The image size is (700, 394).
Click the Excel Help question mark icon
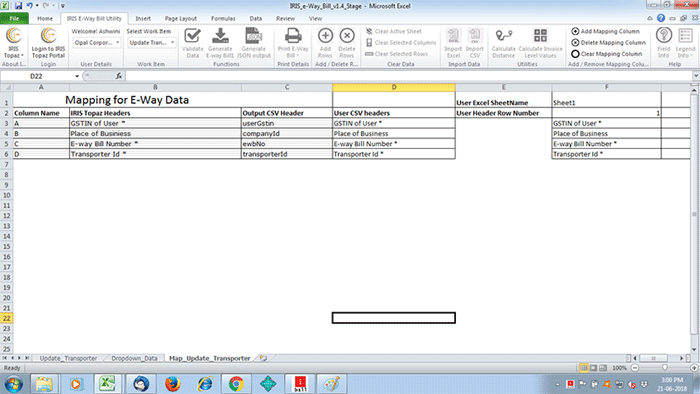(661, 18)
